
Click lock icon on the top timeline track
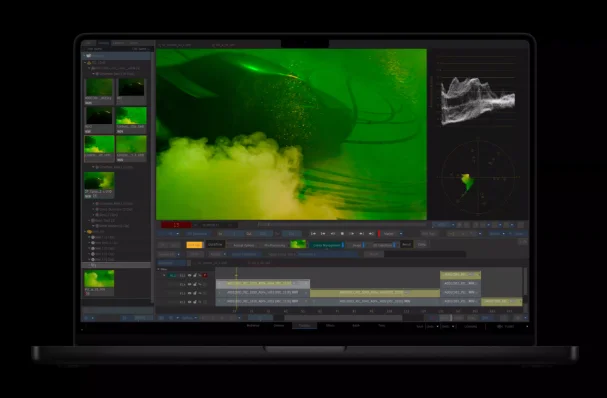coord(195,275)
